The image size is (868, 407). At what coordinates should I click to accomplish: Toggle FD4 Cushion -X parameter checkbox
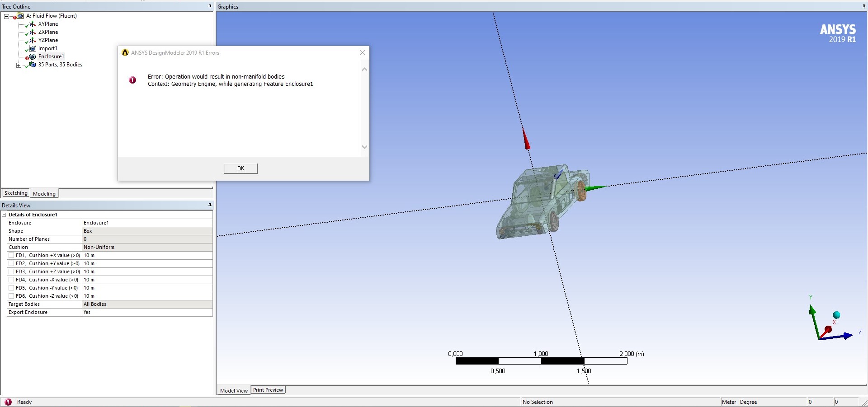[11, 280]
